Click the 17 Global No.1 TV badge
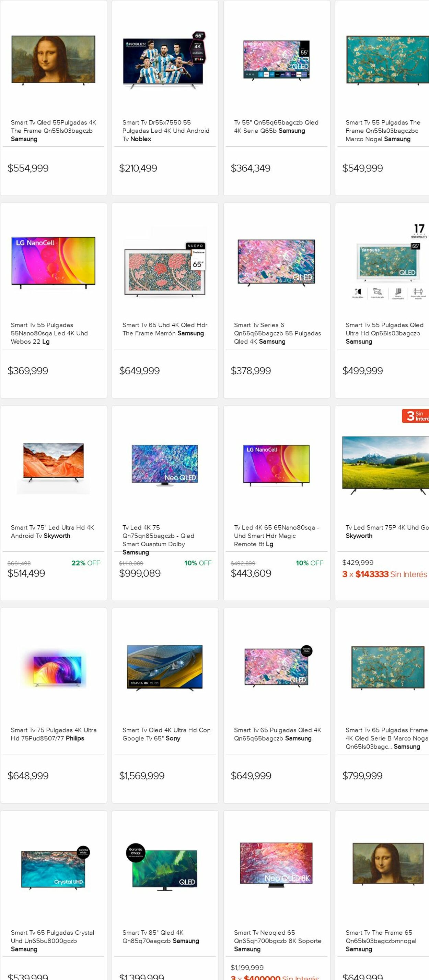This screenshot has height=980, width=429. pyautogui.click(x=419, y=231)
